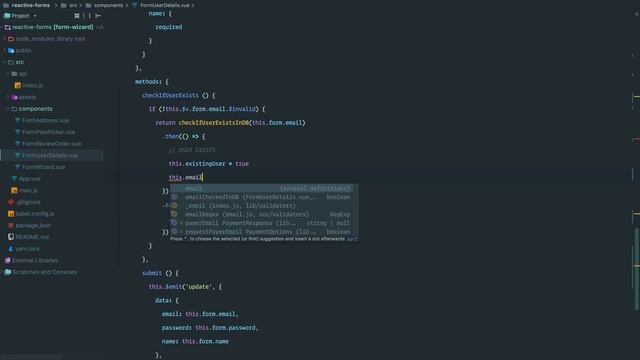Click the Vue icon beside FormPlanPicker.vue

[x=18, y=132]
